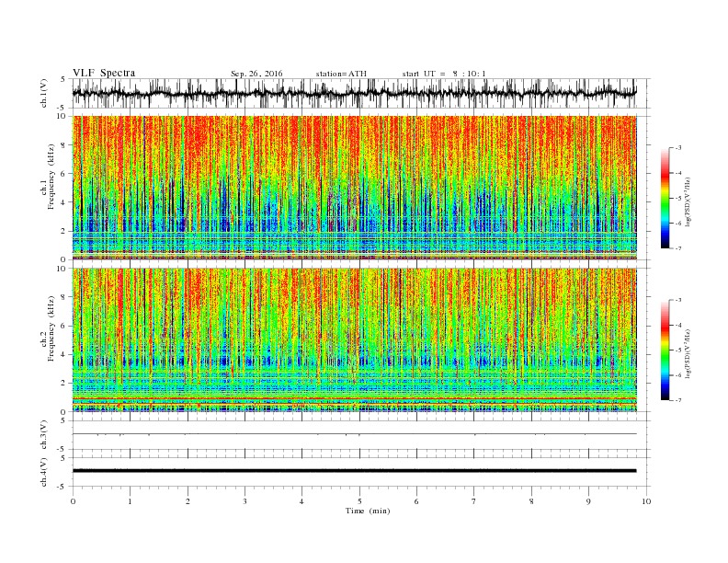Click the time axis tick label "2"
The width and height of the screenshot is (728, 563).
188,501
